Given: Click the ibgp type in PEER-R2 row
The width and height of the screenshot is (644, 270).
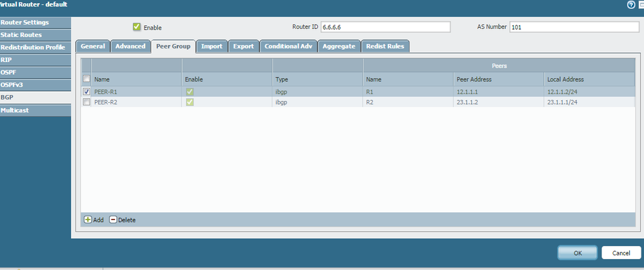Looking at the screenshot, I should coord(281,102).
